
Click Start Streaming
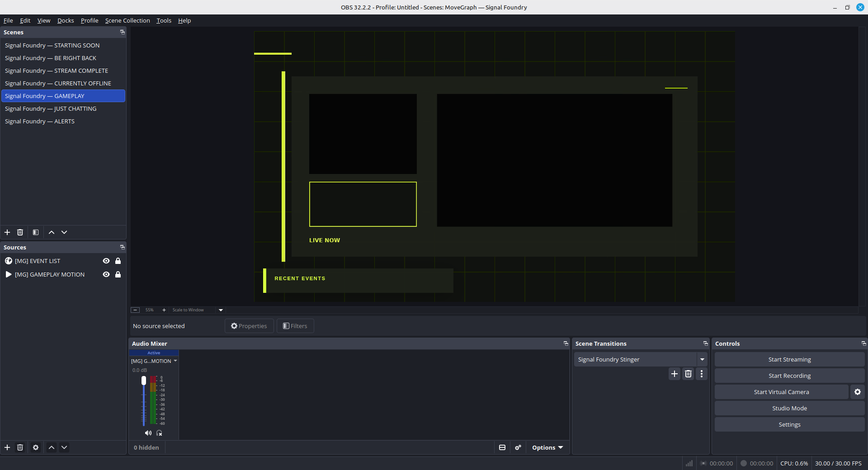click(x=789, y=359)
